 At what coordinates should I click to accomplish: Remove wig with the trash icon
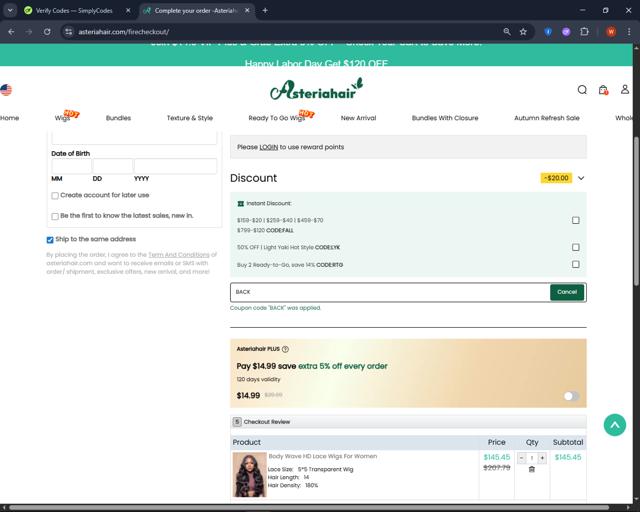click(531, 469)
